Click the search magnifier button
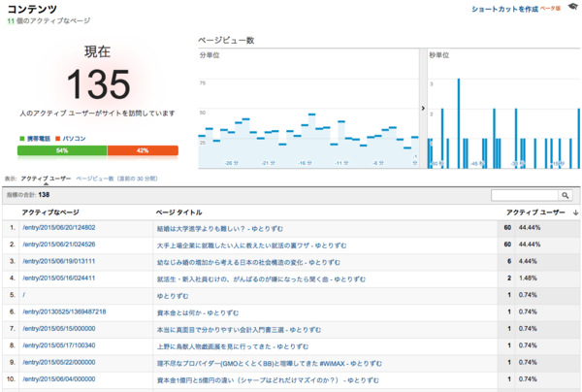This screenshot has height=392, width=582. (x=565, y=195)
